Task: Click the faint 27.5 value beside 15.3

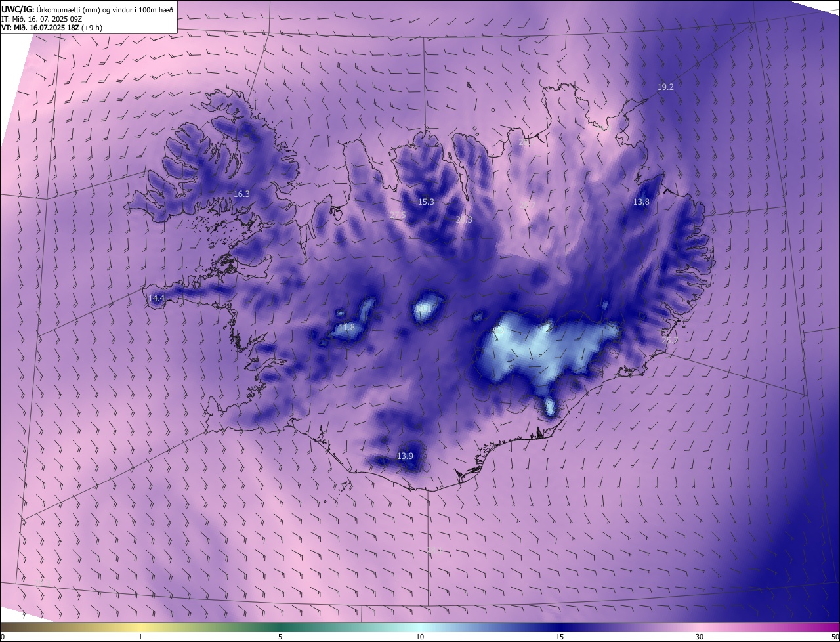Action: 398,215
